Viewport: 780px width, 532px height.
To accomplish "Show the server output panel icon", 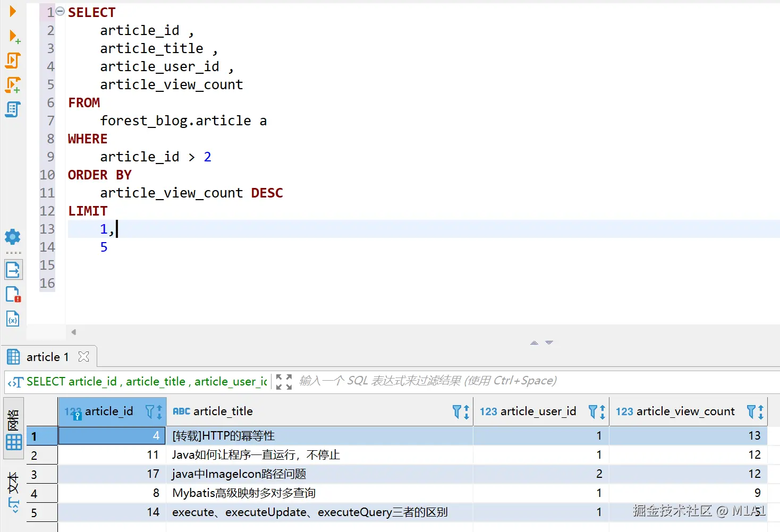I will tap(13, 270).
